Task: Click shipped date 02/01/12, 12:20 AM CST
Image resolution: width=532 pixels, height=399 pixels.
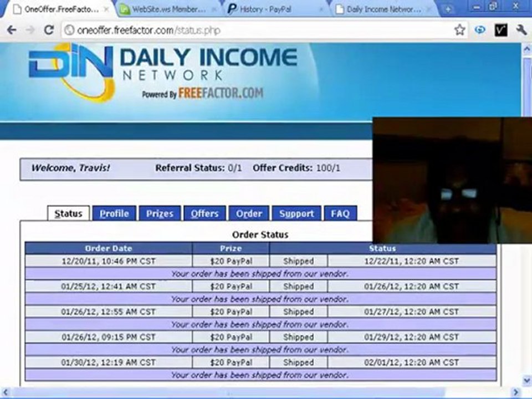Action: point(412,362)
